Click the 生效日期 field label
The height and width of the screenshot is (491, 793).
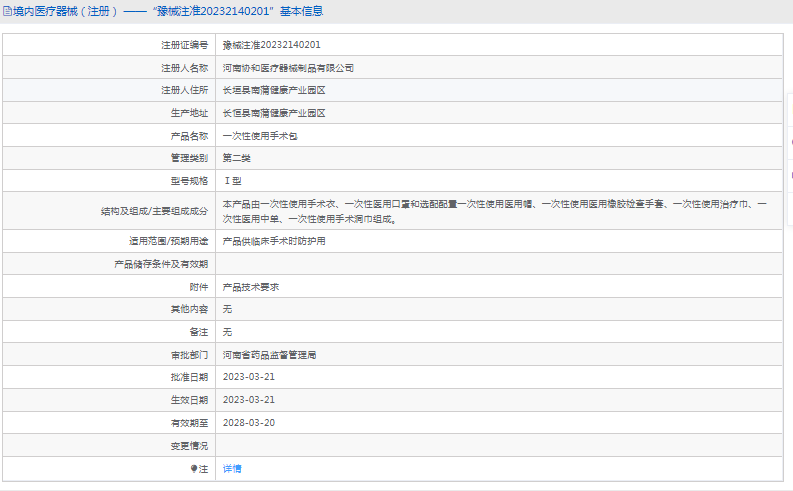tap(189, 399)
